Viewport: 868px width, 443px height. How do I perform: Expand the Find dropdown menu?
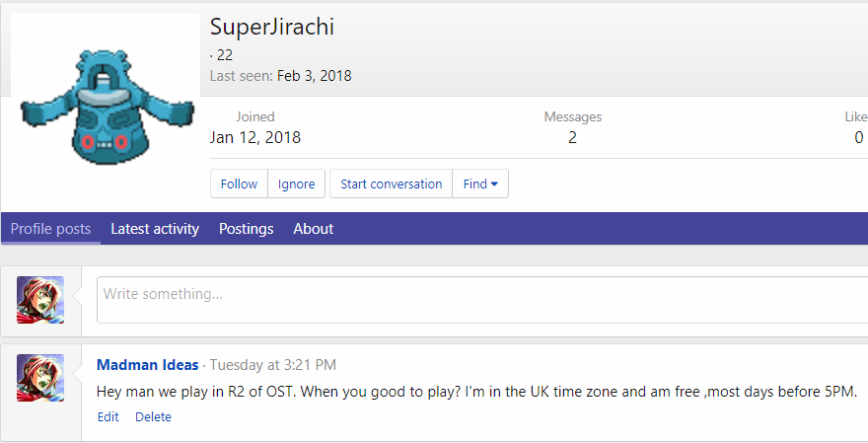(x=480, y=184)
